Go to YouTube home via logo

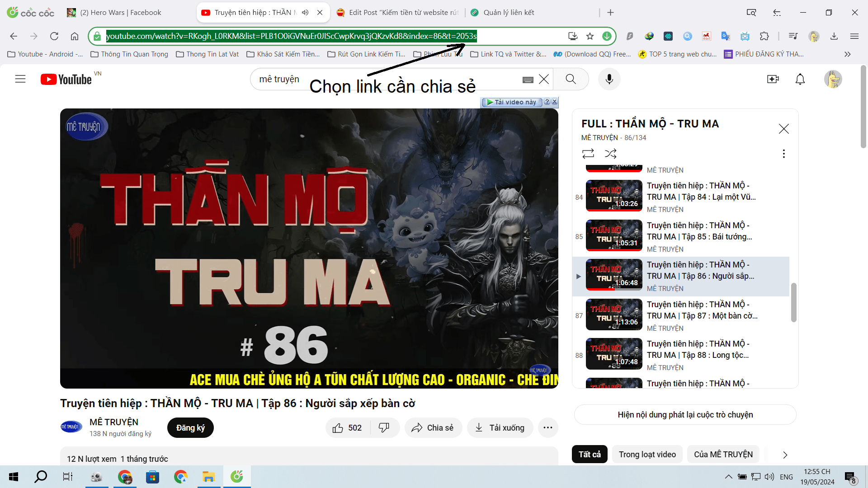(66, 80)
